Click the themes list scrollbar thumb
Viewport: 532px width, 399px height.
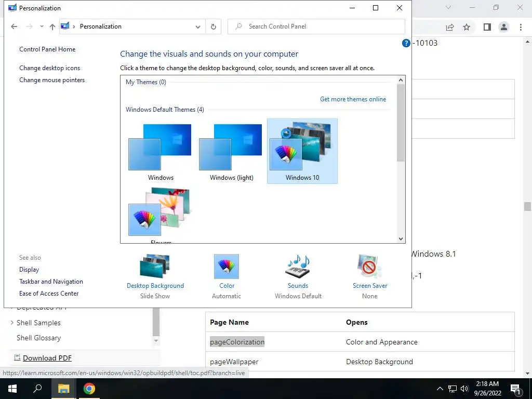coord(401,123)
